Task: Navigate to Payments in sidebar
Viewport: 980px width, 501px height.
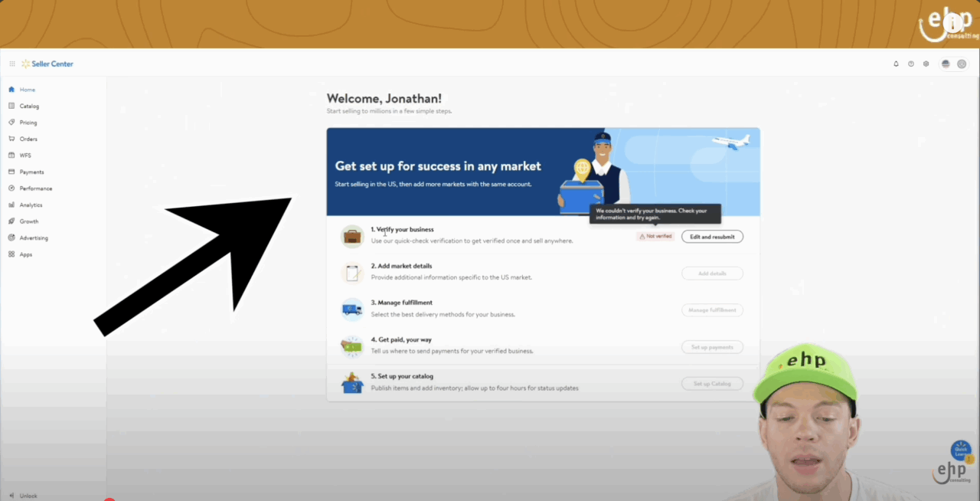Action: tap(31, 172)
